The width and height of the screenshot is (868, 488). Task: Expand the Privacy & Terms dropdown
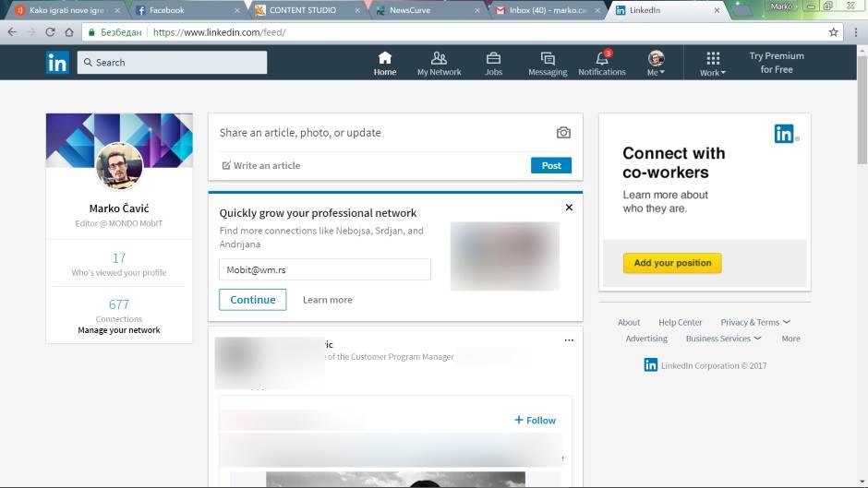755,322
